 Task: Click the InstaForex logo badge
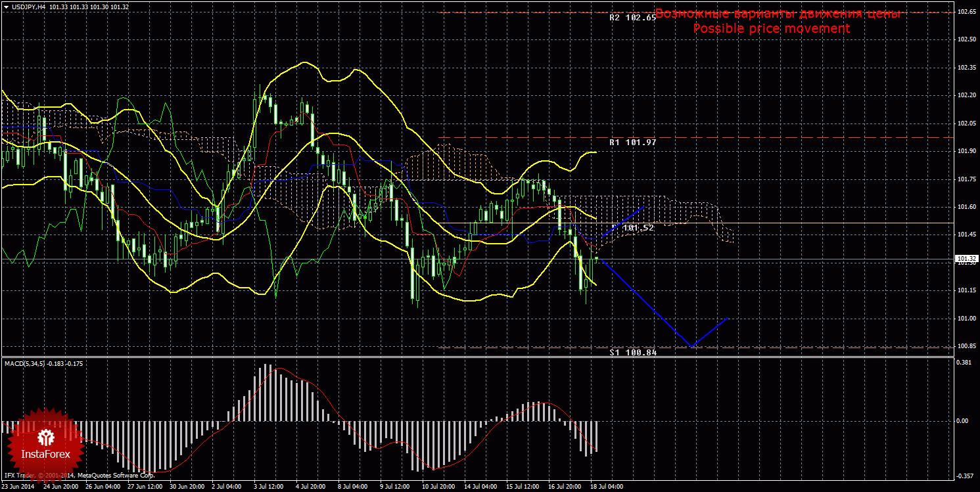click(x=45, y=445)
